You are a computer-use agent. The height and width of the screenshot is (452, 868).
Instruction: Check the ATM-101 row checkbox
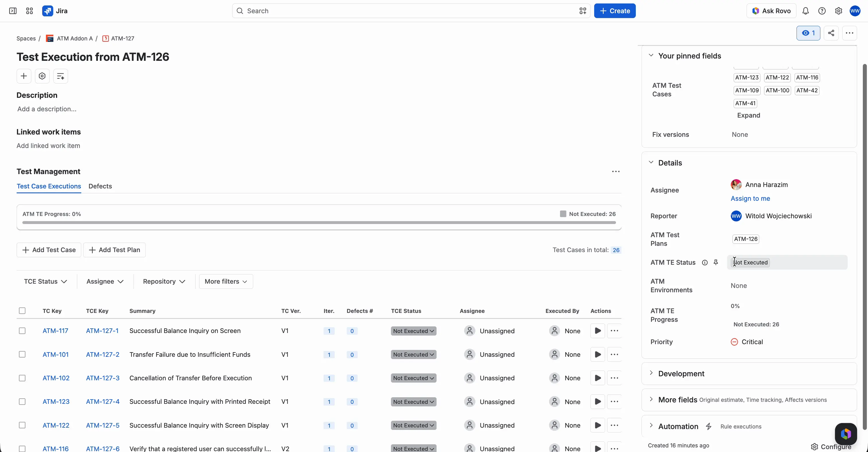coord(22,354)
